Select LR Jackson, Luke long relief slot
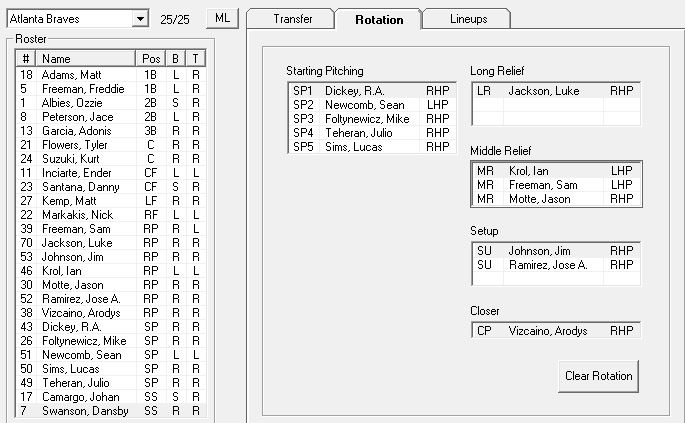The height and width of the screenshot is (423, 685). 556,90
